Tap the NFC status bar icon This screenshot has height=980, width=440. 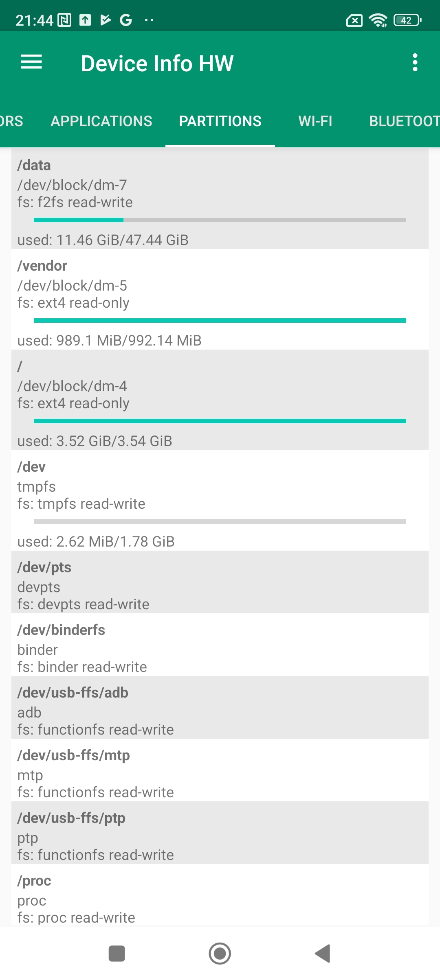point(64,20)
